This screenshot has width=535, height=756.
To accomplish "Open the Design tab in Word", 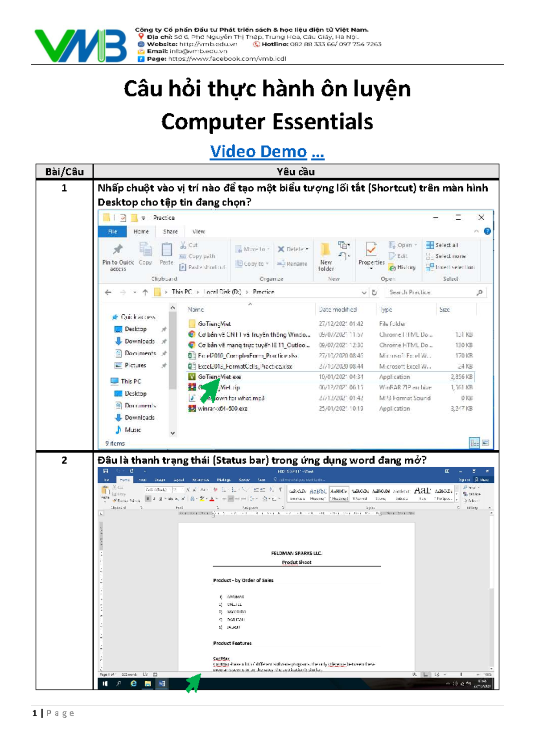I will coord(160,480).
